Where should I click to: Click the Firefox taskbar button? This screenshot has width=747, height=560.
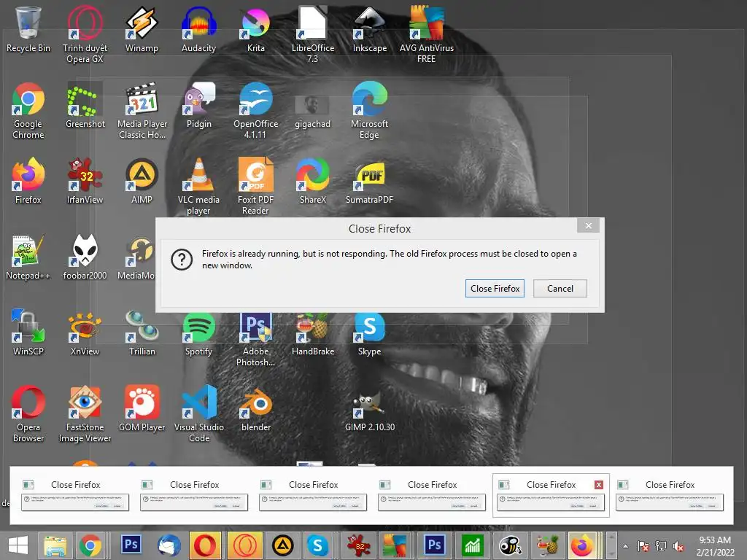582,545
